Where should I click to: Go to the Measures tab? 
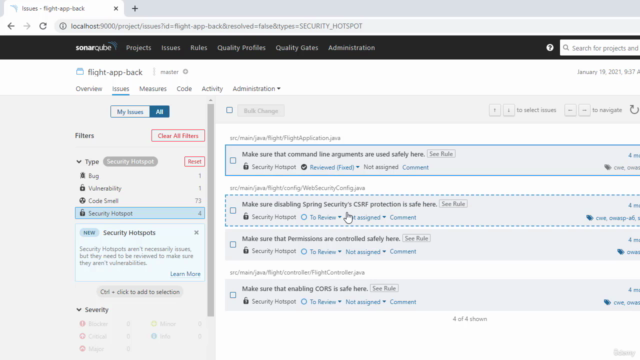point(153,89)
